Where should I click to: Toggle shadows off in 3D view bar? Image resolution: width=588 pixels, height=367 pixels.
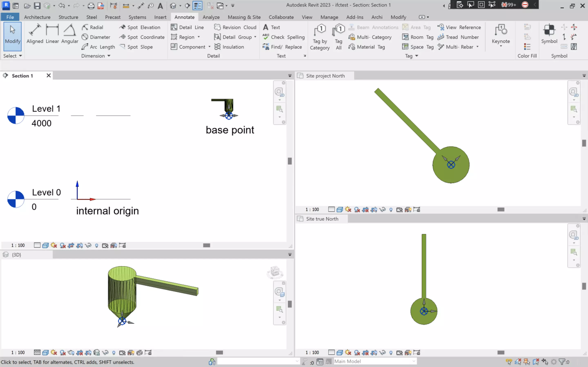63,353
